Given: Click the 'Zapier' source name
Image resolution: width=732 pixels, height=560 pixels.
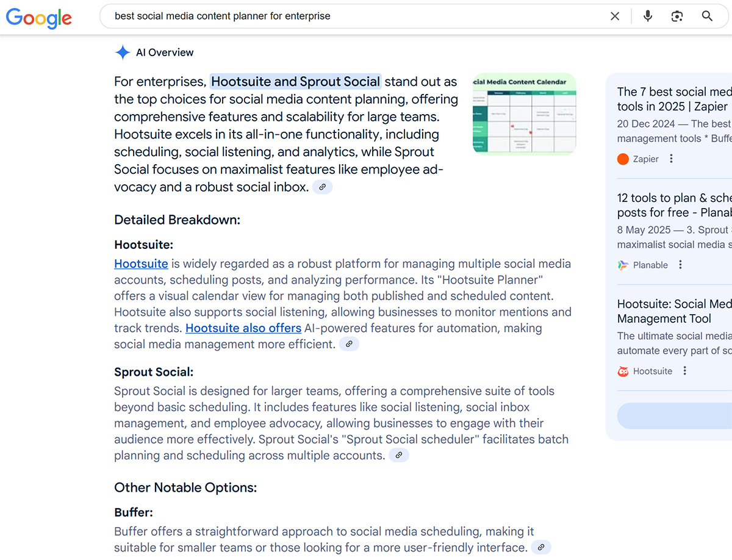Looking at the screenshot, I should (646, 159).
